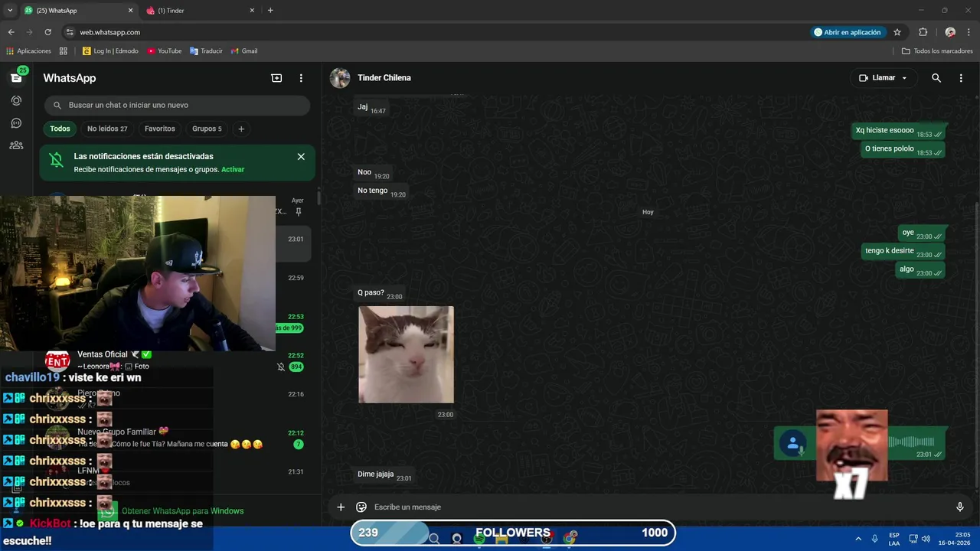This screenshot has width=980, height=551.
Task: Show hidden system tray icons
Action: 858,539
